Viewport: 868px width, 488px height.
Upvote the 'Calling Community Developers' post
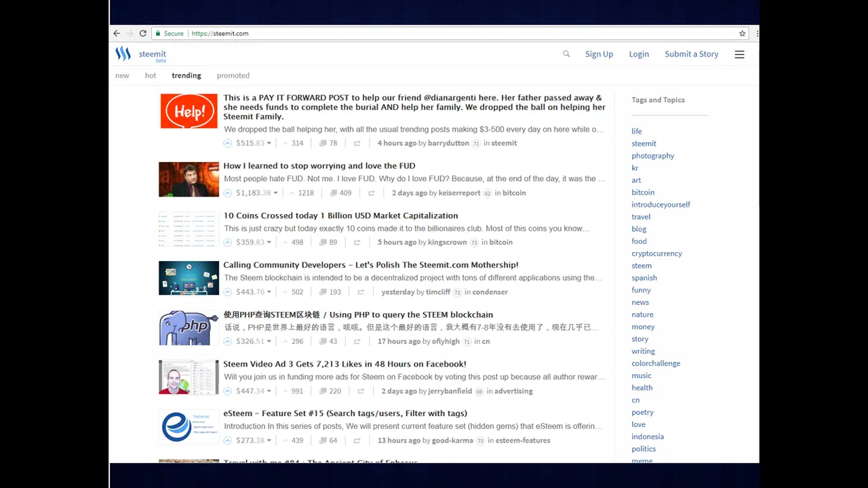[228, 291]
